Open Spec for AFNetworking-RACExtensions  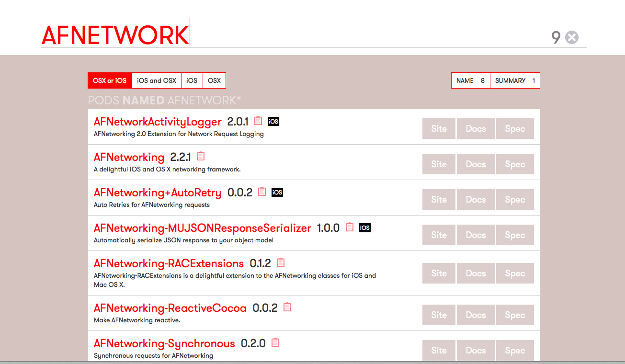coord(515,273)
